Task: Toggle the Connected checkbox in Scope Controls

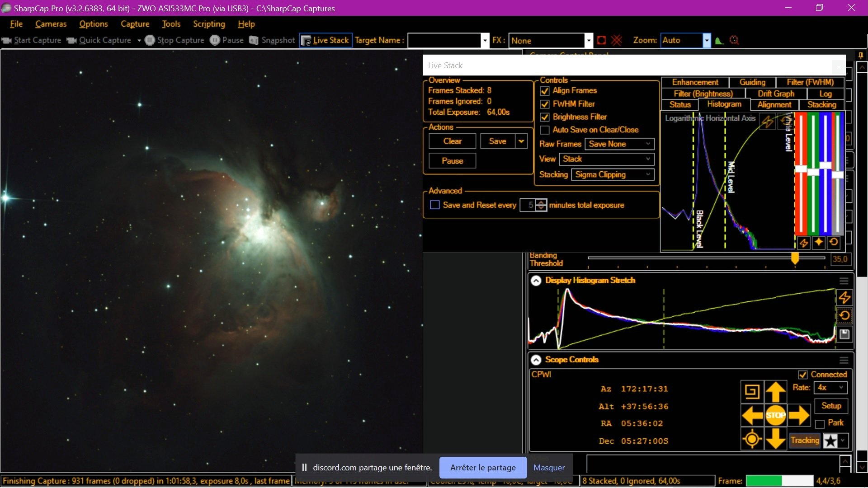Action: pos(803,375)
